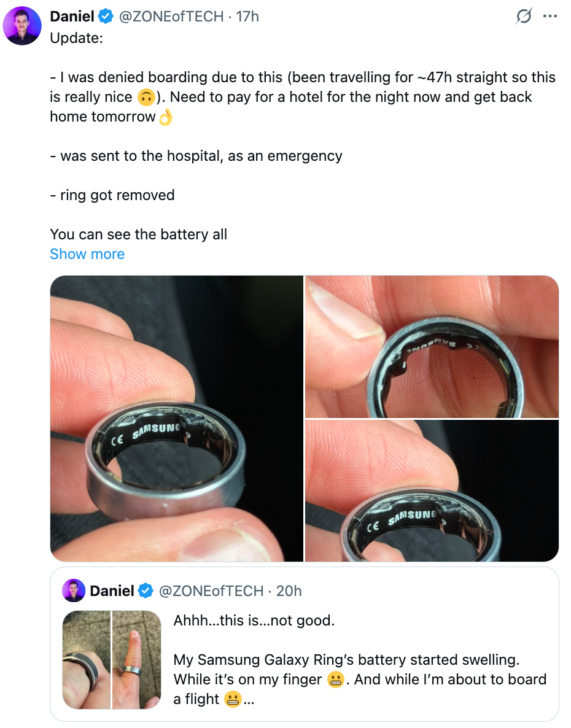This screenshot has width=571, height=728.
Task: Click @ZONEofTECH handle in quoted tweet
Action: pyautogui.click(x=211, y=591)
